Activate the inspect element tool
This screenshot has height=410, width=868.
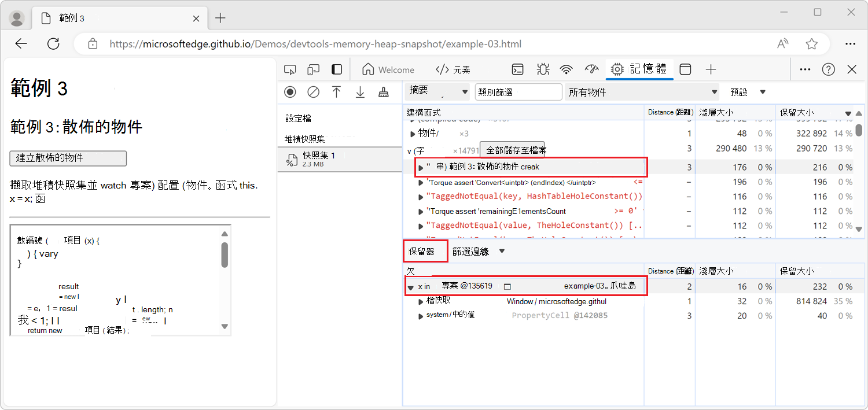[290, 70]
